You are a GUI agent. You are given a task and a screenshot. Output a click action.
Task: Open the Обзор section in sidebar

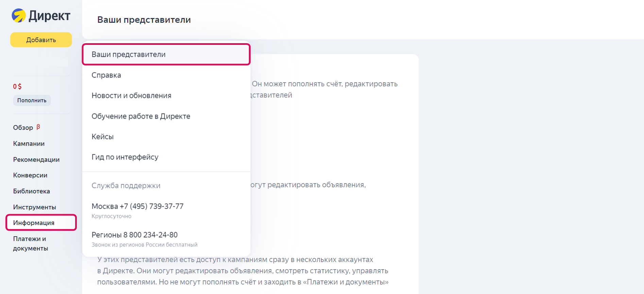click(x=23, y=127)
